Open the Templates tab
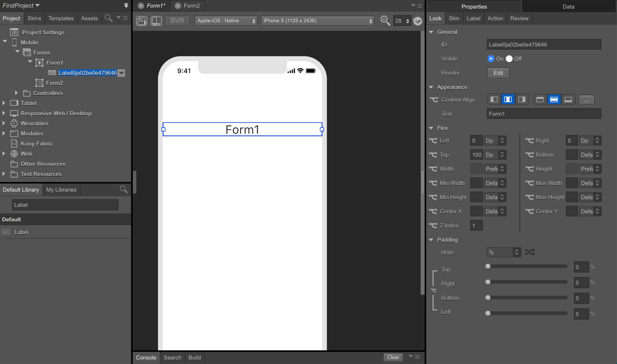This screenshot has height=364, width=617. point(61,18)
